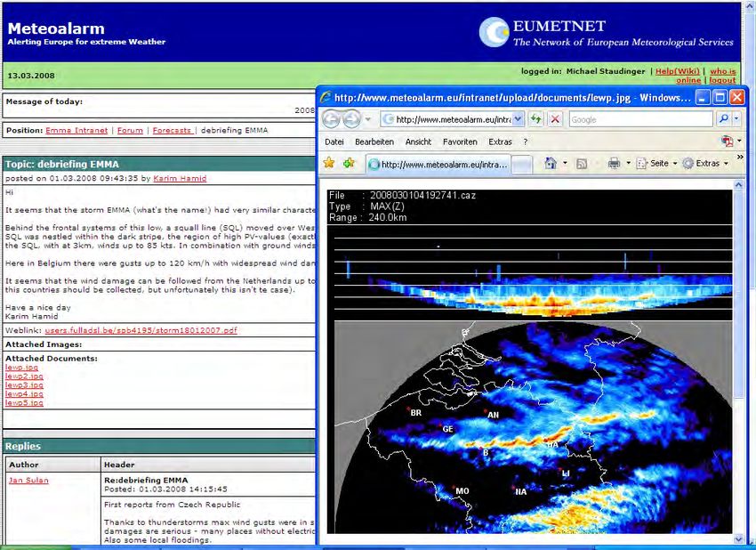
Task: Click into the Google search box
Action: [640, 119]
